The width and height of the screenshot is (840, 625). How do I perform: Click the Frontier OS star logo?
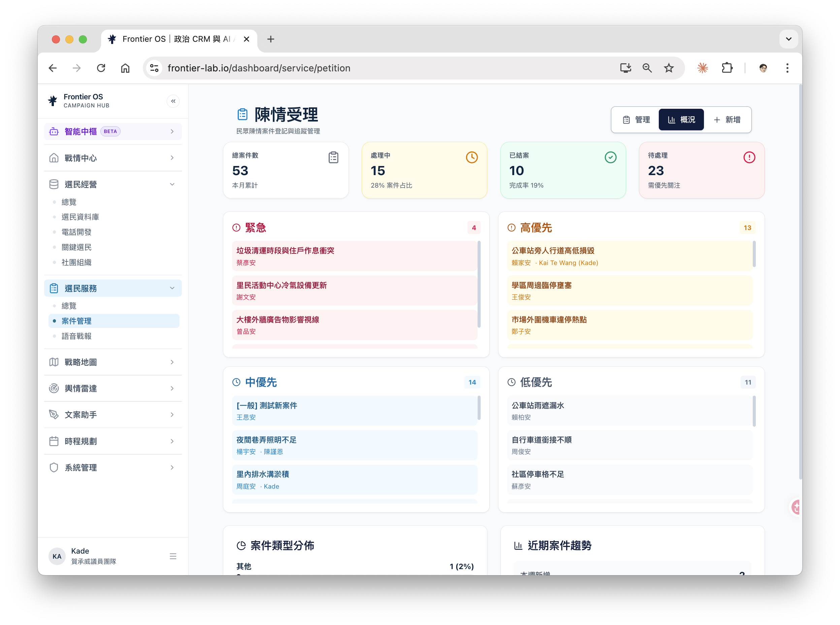click(x=53, y=101)
